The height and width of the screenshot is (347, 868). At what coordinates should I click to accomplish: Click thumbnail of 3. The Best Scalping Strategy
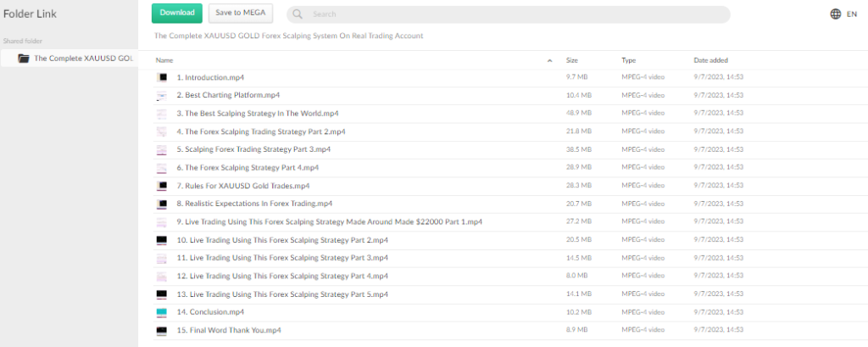162,114
